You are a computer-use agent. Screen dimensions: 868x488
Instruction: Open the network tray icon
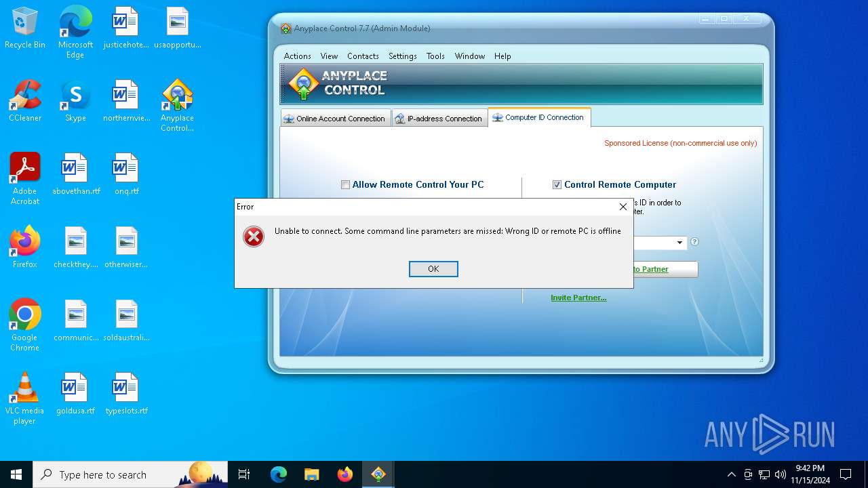tap(764, 474)
